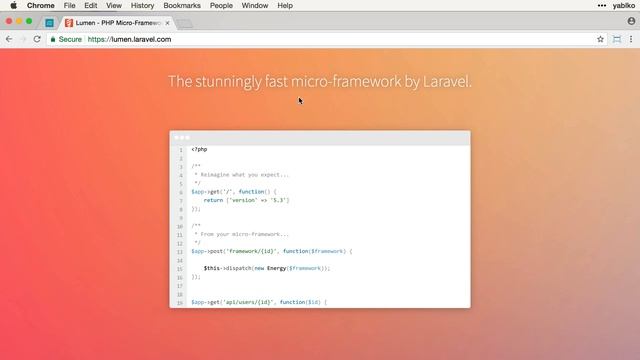This screenshot has width=640, height=360.
Task: Click the 'From your micro-framework...' comment
Action: click(242, 234)
